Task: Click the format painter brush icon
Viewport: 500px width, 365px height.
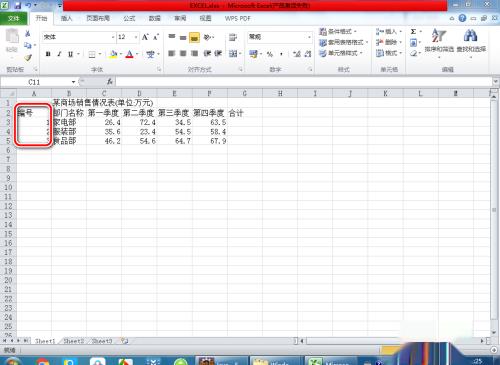Action: tap(28, 58)
